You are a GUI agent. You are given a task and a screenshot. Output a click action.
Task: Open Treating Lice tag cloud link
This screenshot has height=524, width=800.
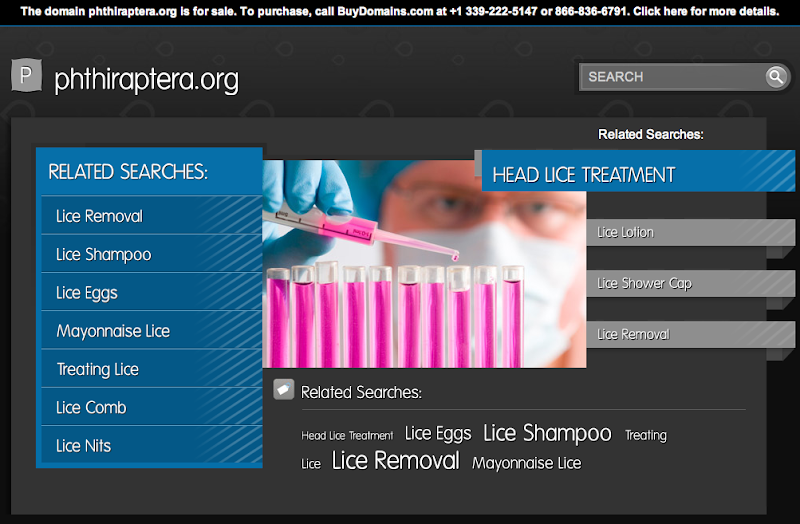[645, 435]
